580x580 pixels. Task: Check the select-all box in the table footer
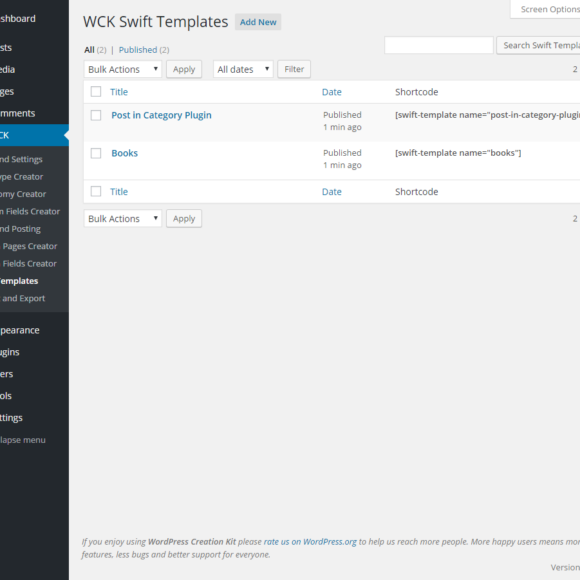pyautogui.click(x=96, y=191)
